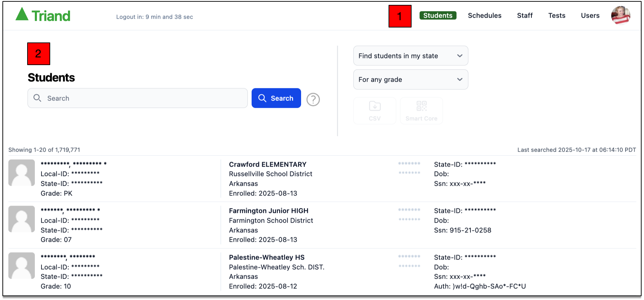Click Farmington School District text

pyautogui.click(x=271, y=220)
